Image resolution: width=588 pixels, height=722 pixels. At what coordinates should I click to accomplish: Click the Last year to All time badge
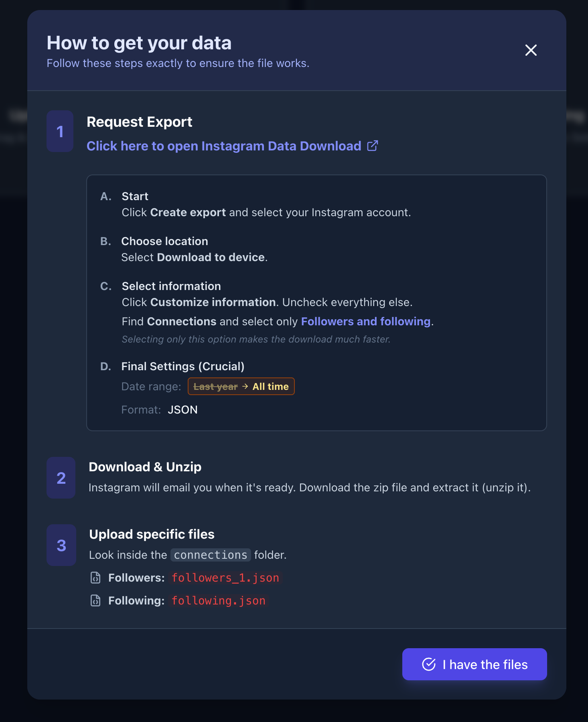tap(241, 386)
